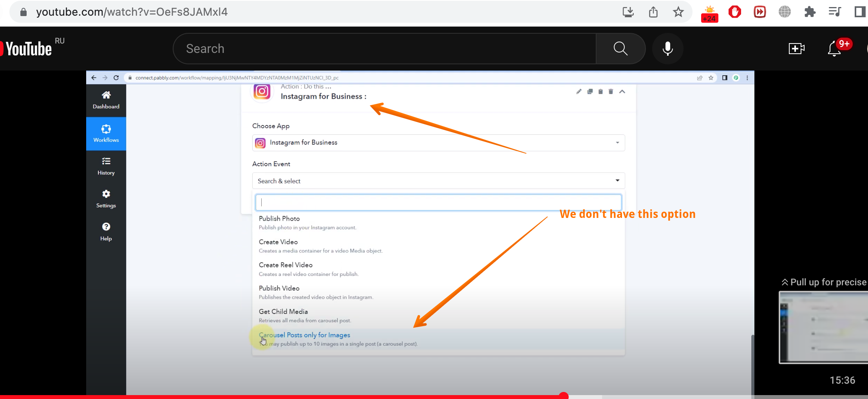868x399 pixels.
Task: Open Settings gear in the Pabbly sidebar
Action: 106,199
